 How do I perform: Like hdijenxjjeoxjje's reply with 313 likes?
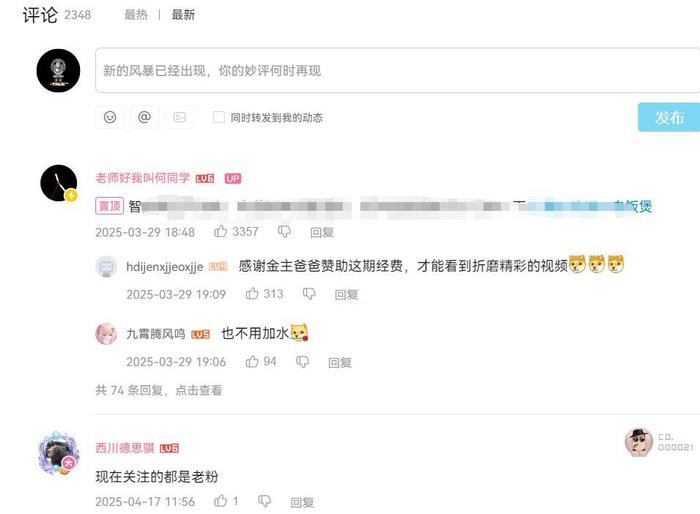[252, 293]
